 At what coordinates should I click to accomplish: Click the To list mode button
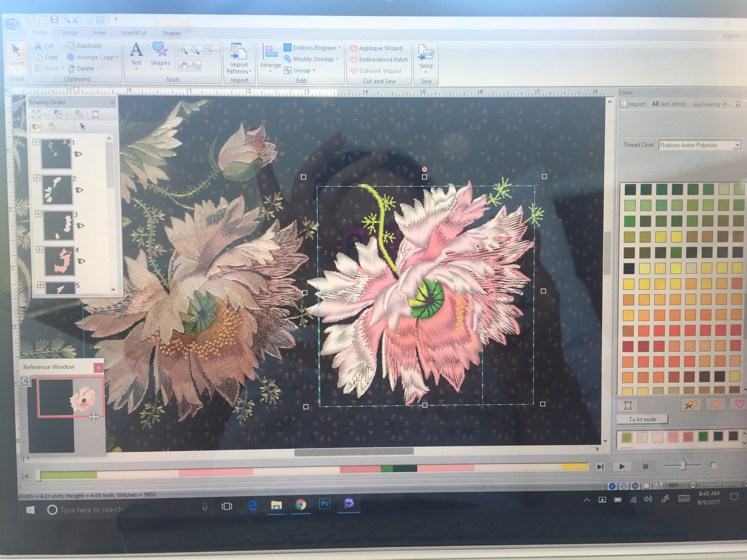coord(642,419)
